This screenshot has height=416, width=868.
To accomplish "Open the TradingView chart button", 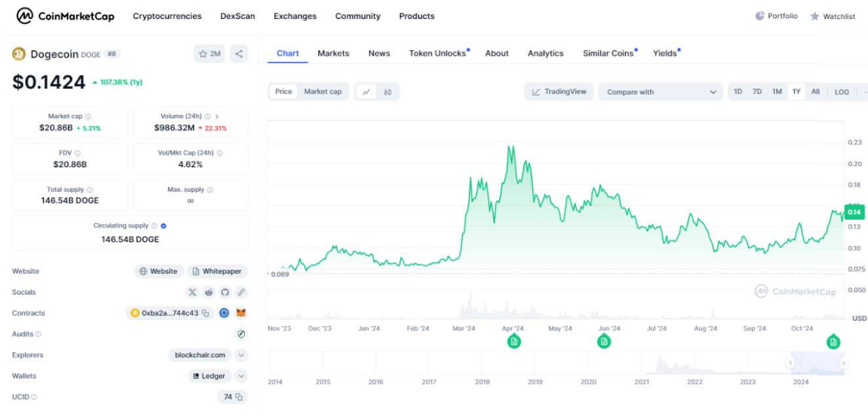I will point(559,92).
